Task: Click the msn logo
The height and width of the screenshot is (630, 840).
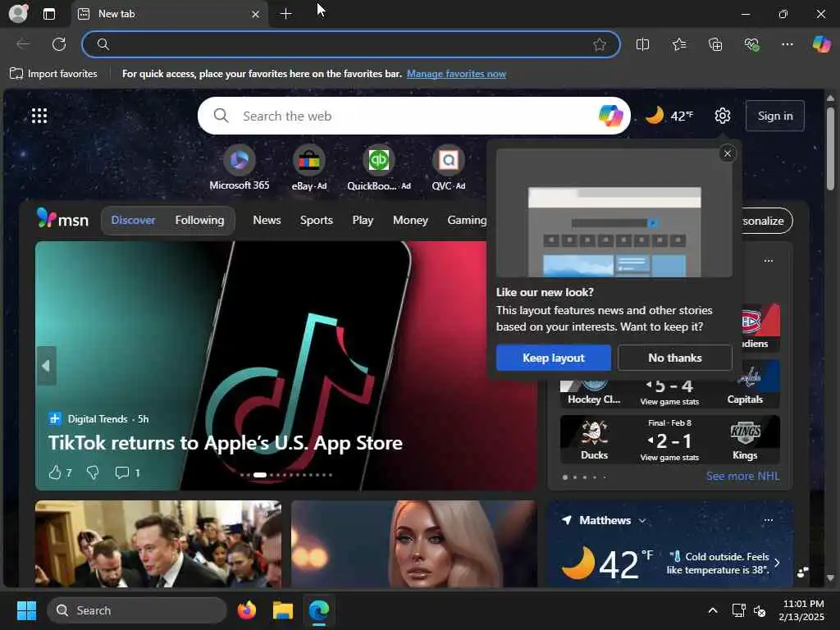Action: tap(62, 219)
